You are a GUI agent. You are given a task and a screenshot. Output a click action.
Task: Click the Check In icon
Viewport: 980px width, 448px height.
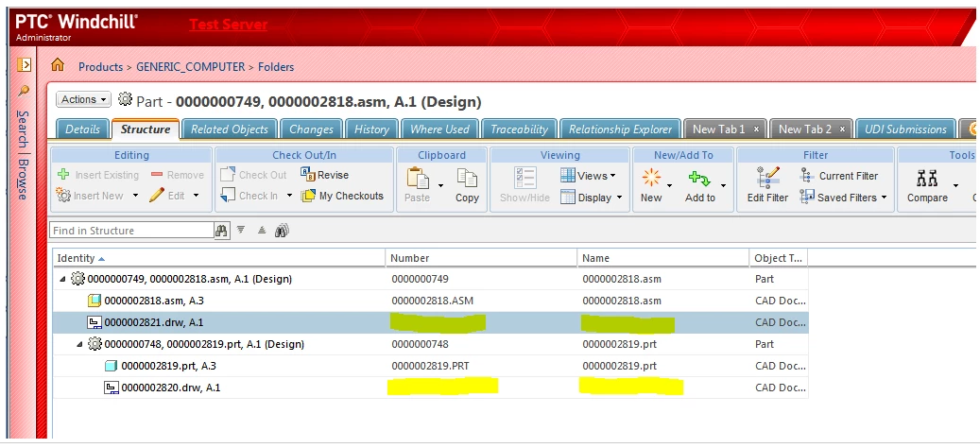point(228,196)
